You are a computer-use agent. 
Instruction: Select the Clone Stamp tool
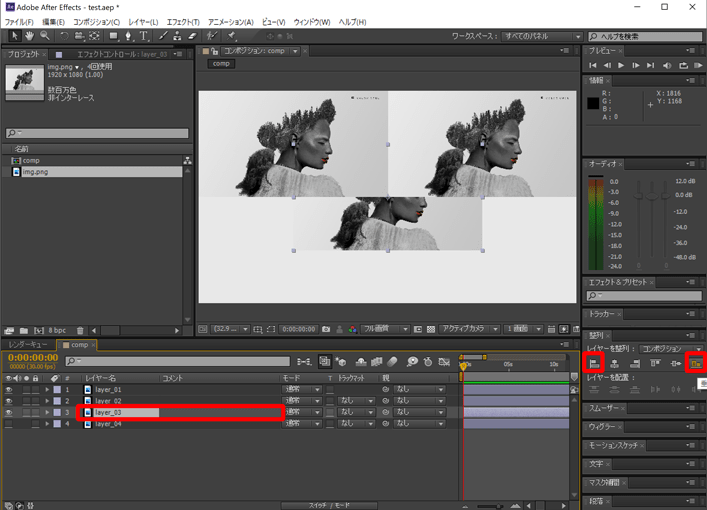177,36
